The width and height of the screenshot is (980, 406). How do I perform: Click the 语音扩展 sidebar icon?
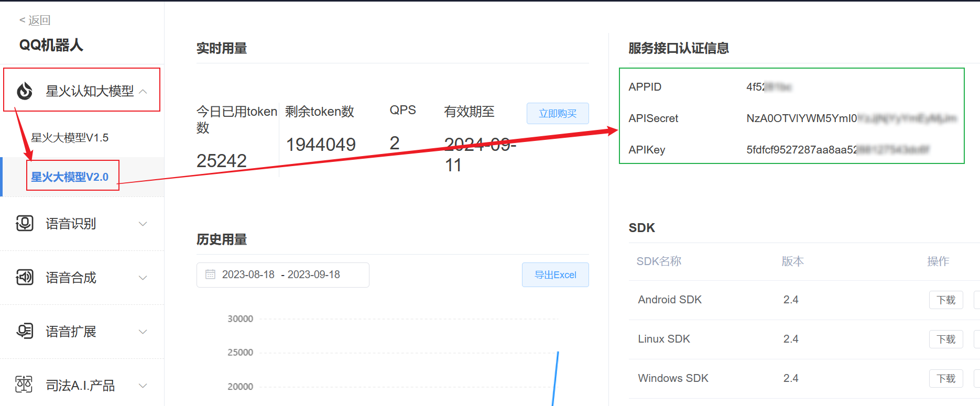(25, 331)
